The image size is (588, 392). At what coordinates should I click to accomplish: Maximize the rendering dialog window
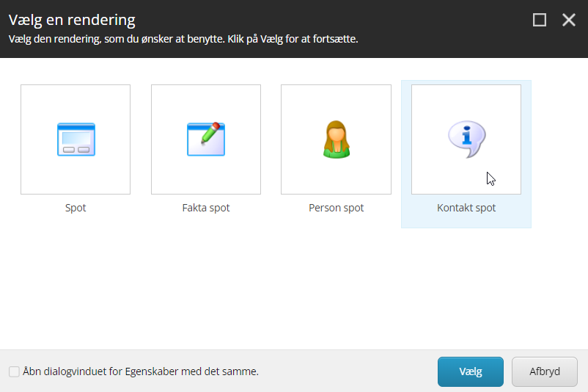pyautogui.click(x=540, y=20)
